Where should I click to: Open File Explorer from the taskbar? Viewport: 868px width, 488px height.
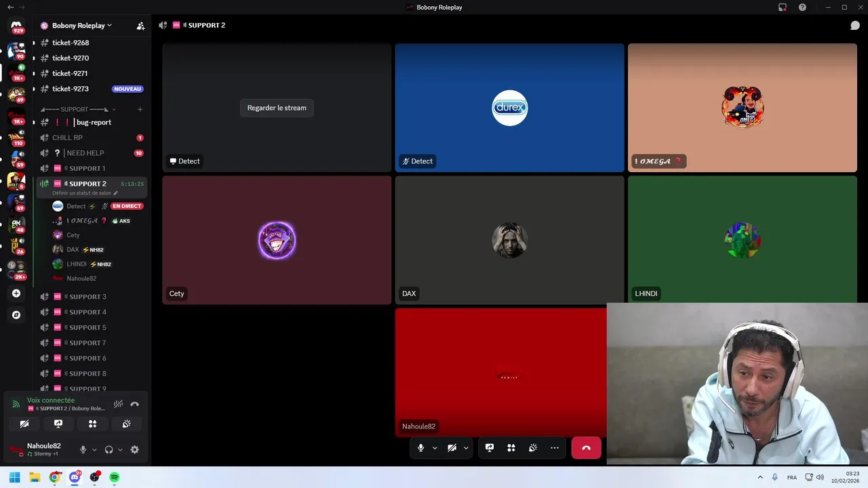35,477
